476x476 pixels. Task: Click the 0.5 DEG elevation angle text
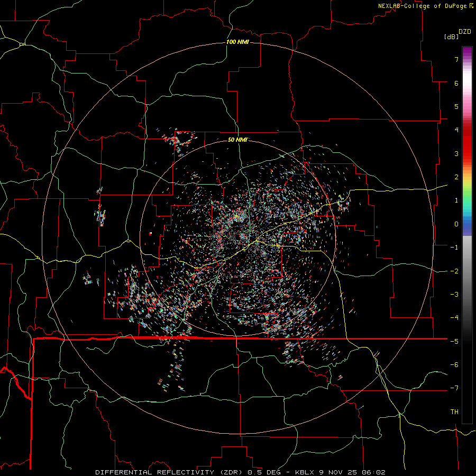pos(264,472)
